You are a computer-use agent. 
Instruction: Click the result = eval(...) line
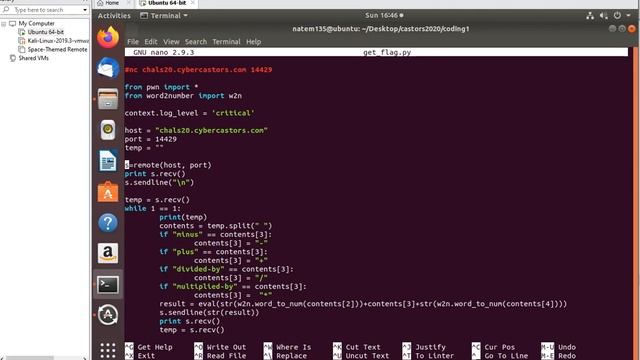click(x=363, y=304)
